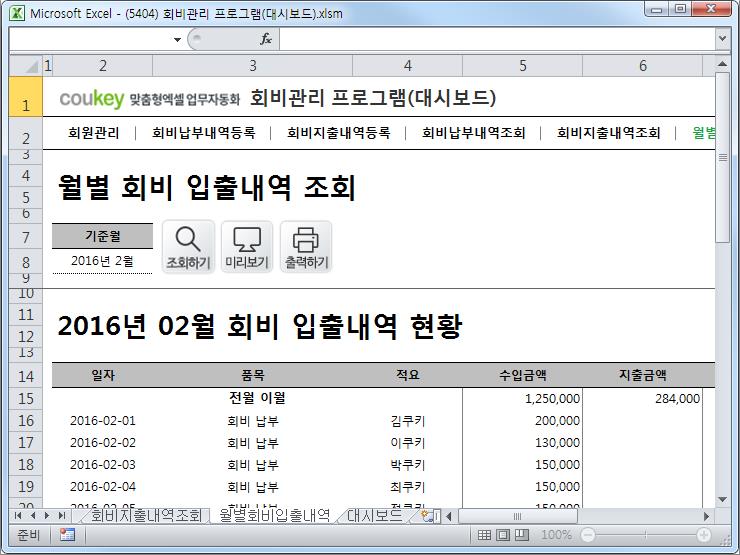Select column 6 header
Screen dimensions: 740x555
642,66
